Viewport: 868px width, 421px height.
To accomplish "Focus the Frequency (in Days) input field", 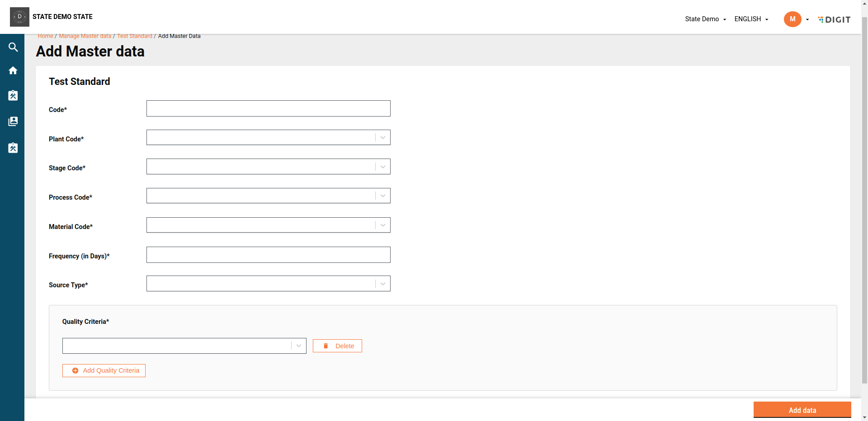I will (268, 255).
